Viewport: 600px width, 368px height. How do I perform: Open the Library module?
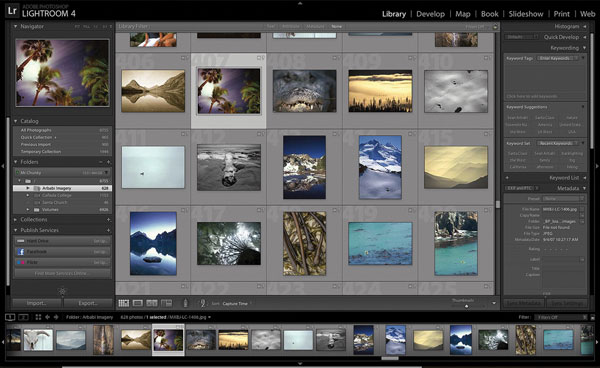(x=394, y=14)
